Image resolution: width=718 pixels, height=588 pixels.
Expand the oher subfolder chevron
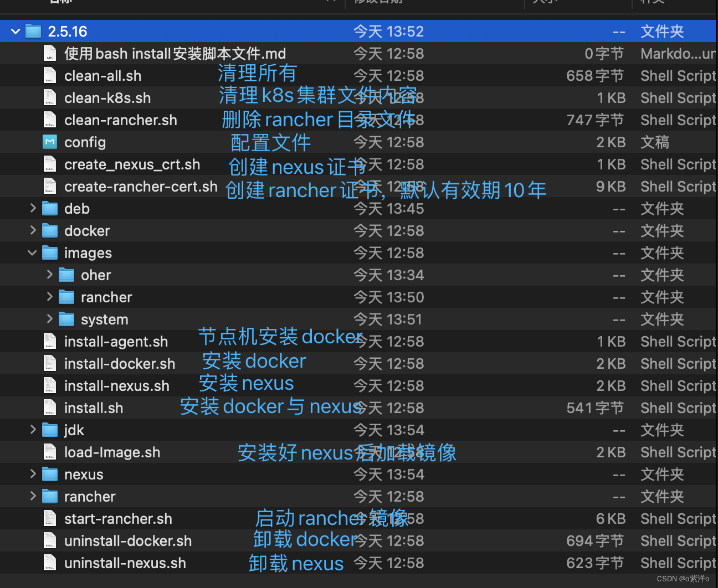(49, 275)
